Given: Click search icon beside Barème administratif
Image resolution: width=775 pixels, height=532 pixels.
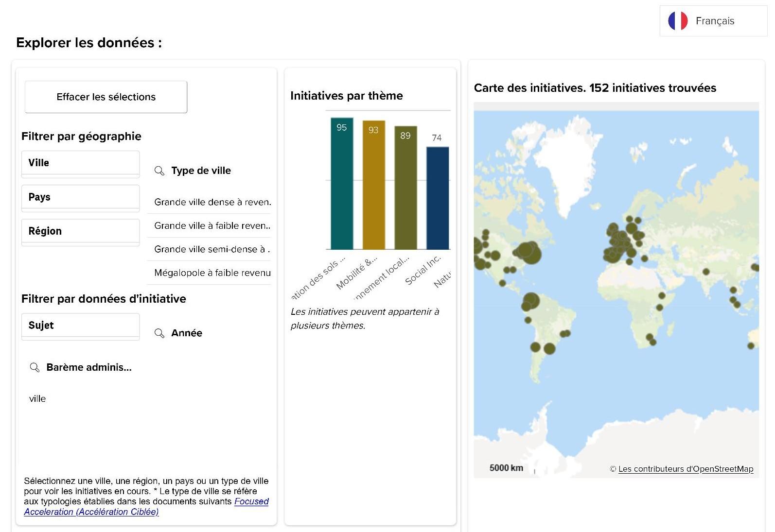Looking at the screenshot, I should (35, 367).
